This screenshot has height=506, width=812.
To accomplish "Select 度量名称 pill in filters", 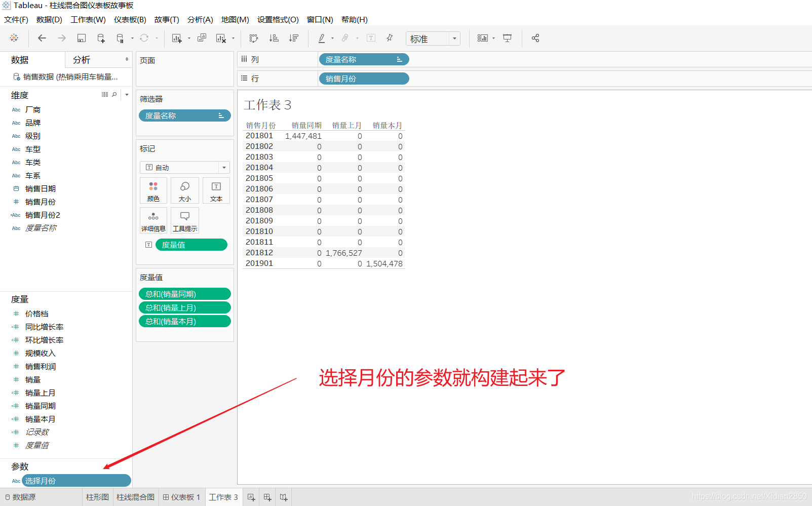I will [185, 115].
